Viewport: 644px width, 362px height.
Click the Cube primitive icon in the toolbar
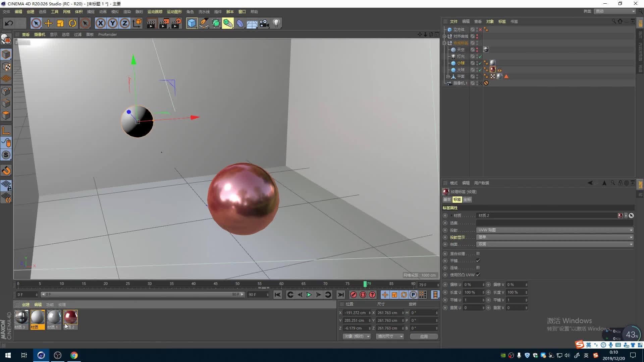(192, 23)
